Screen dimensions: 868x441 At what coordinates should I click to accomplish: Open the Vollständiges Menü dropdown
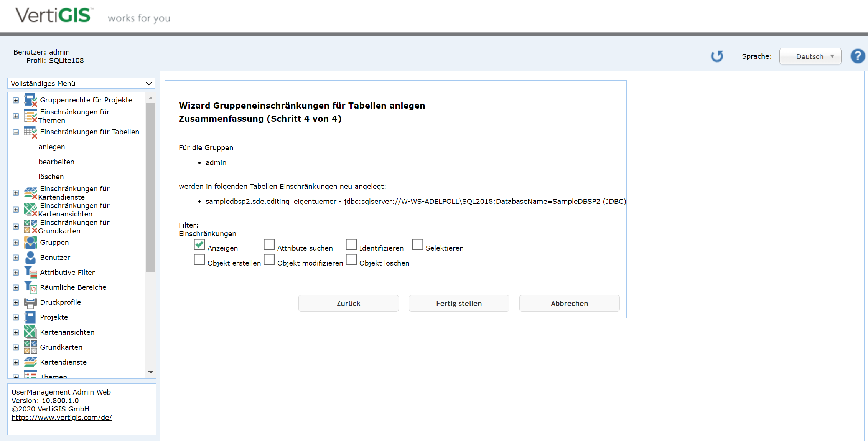(81, 83)
